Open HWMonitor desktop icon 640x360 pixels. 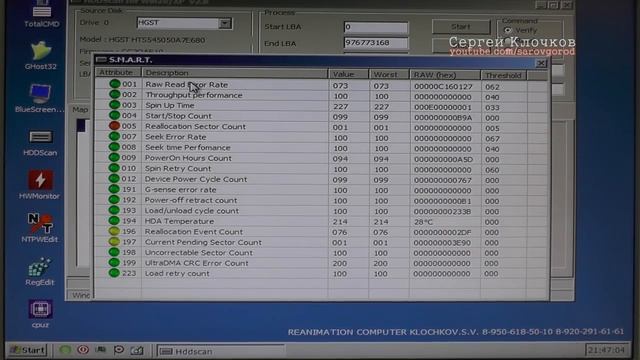40,185
